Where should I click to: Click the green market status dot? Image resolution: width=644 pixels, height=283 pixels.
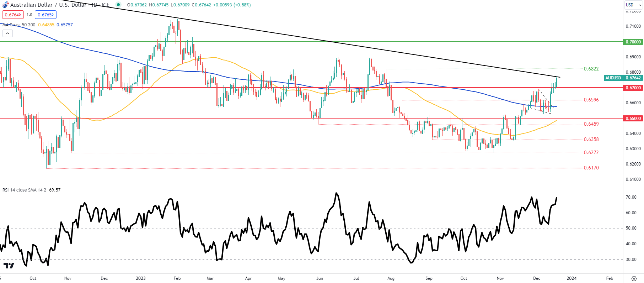[x=118, y=5]
